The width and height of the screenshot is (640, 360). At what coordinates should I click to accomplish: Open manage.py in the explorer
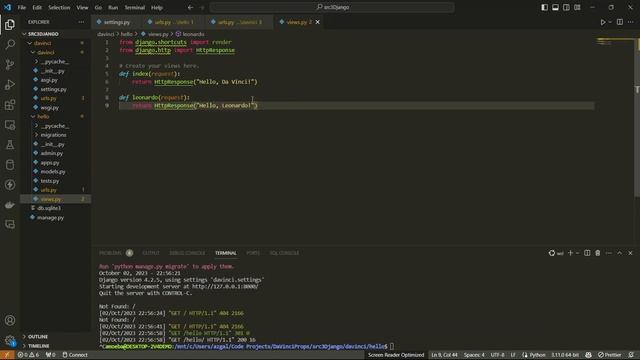click(56, 218)
